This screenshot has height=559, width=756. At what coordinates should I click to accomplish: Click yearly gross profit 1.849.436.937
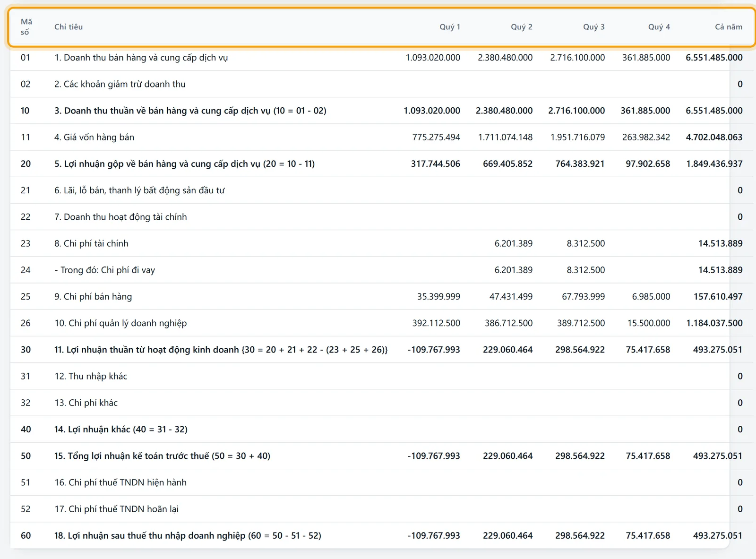pos(714,164)
